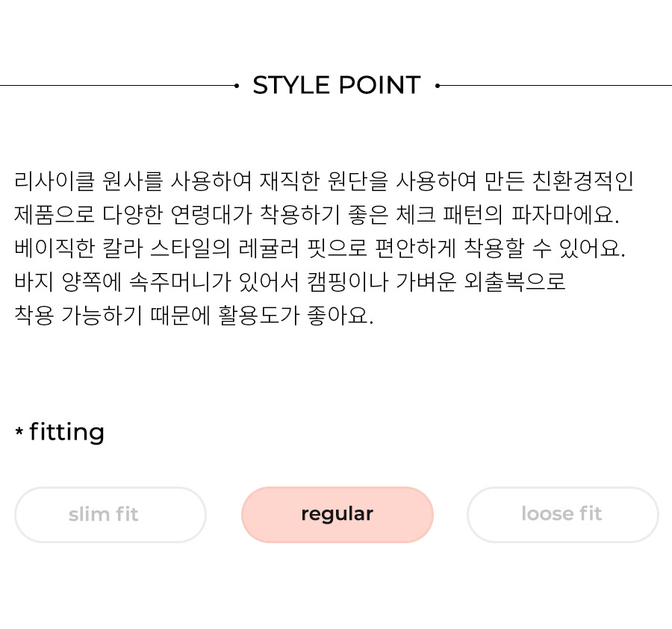Select the loose fit option
The width and height of the screenshot is (672, 629).
[x=563, y=514]
